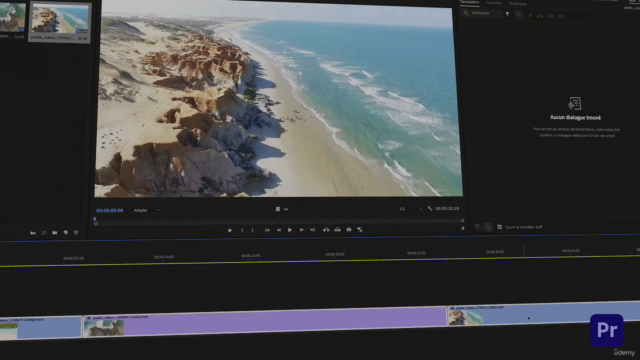Select the partially visible waves clip thumbnail in the bin

[x=12, y=18]
